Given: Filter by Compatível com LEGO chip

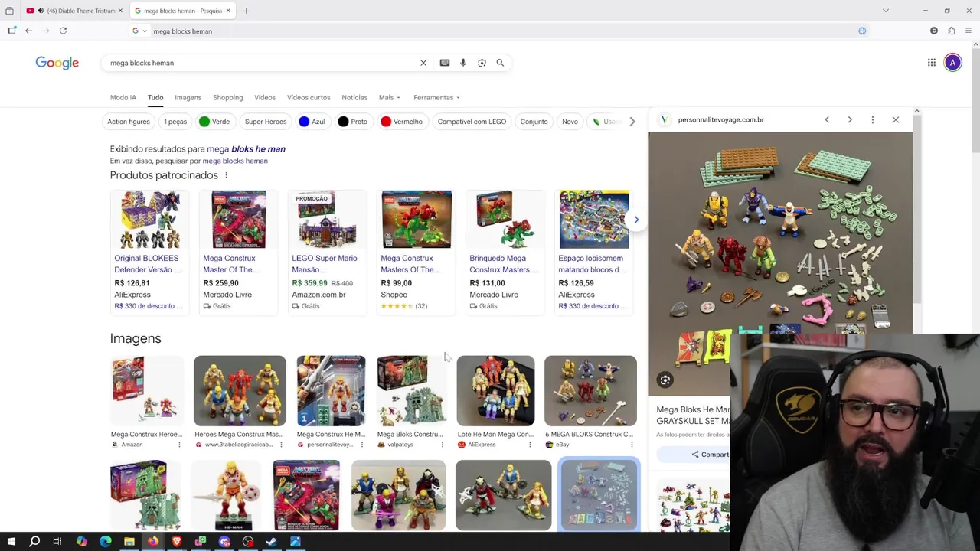Looking at the screenshot, I should (x=472, y=122).
